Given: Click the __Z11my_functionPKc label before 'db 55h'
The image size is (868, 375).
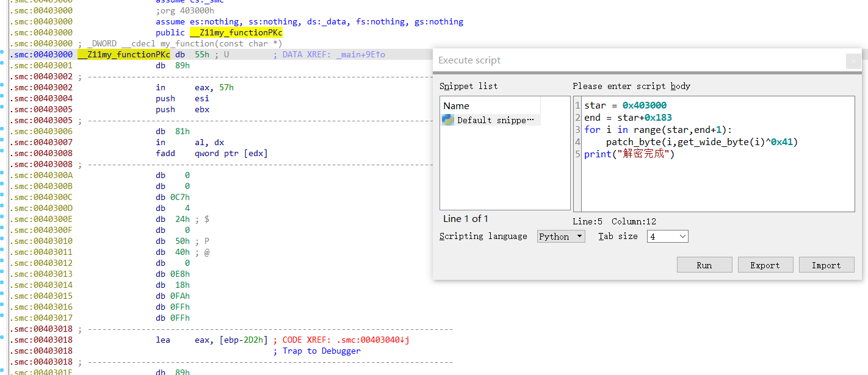Looking at the screenshot, I should (124, 54).
